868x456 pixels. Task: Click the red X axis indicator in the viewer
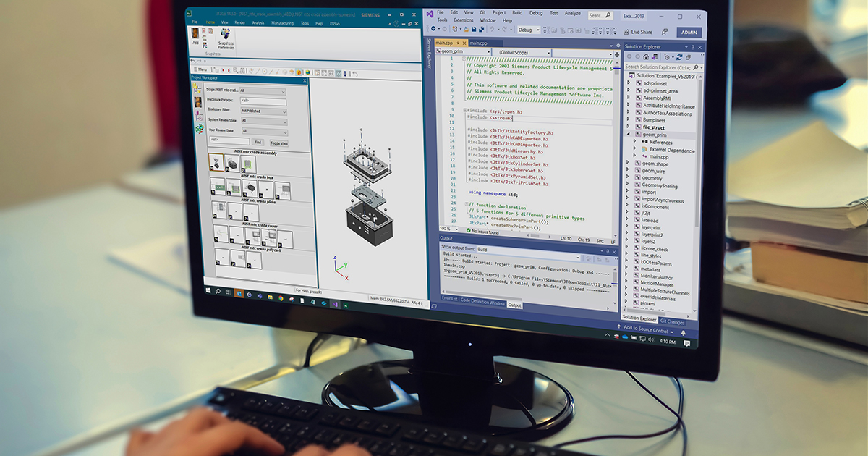[346, 278]
